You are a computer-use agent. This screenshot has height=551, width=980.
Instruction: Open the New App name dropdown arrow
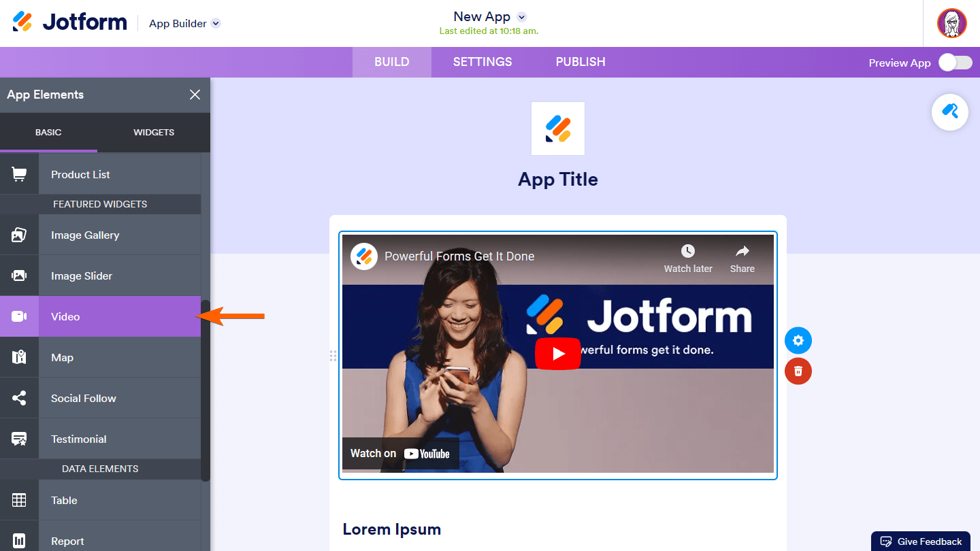tap(522, 17)
